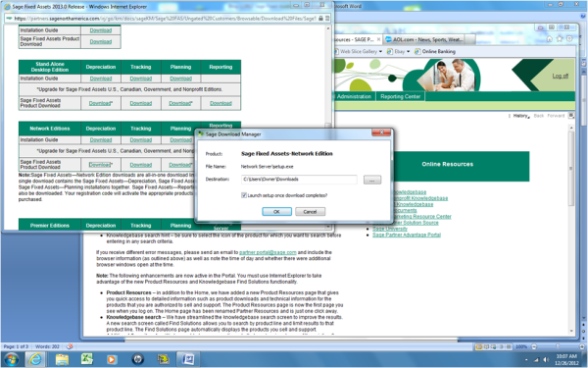This screenshot has height=368, width=588.
Task: Click Cancel in Sage Download Manager
Action: (310, 211)
